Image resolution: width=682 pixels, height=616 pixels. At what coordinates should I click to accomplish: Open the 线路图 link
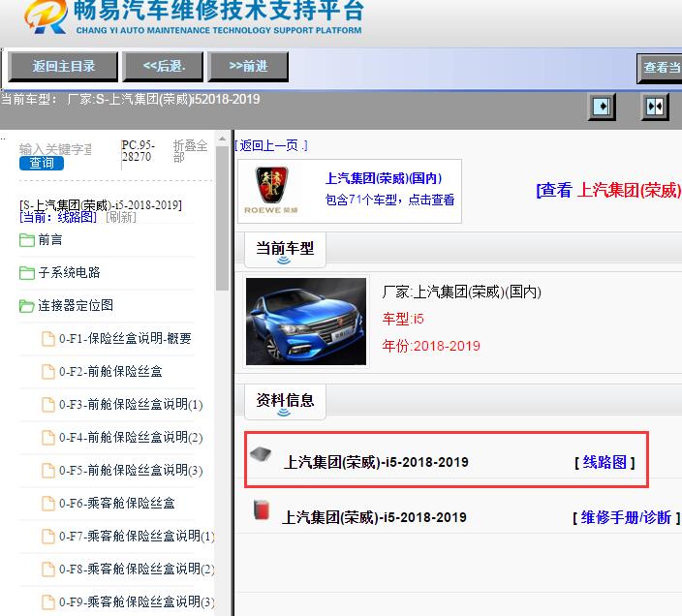point(604,462)
